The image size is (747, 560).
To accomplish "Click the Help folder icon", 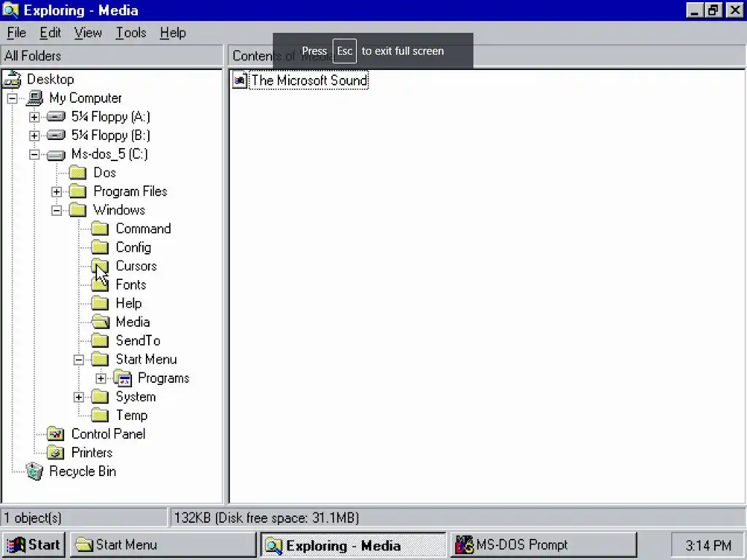I will coord(100,303).
